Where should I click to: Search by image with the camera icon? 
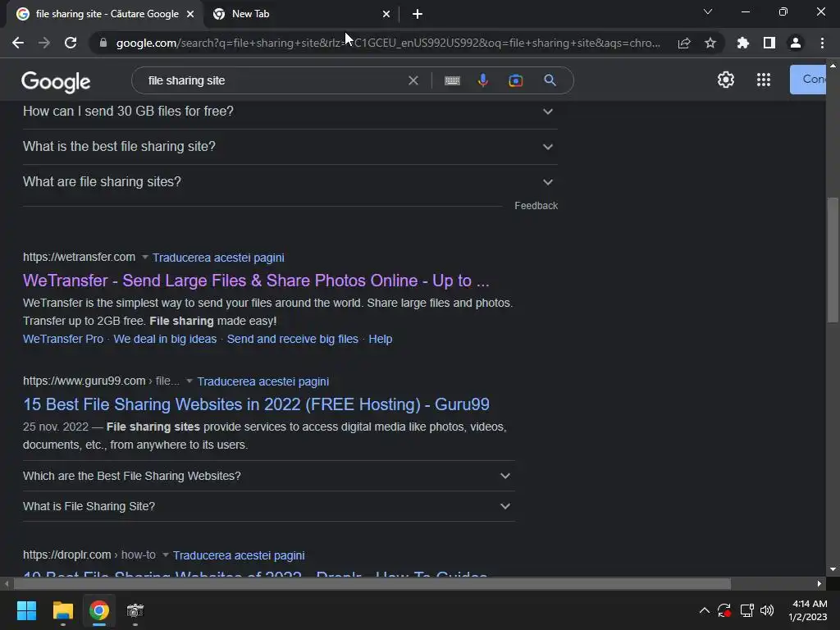(515, 81)
